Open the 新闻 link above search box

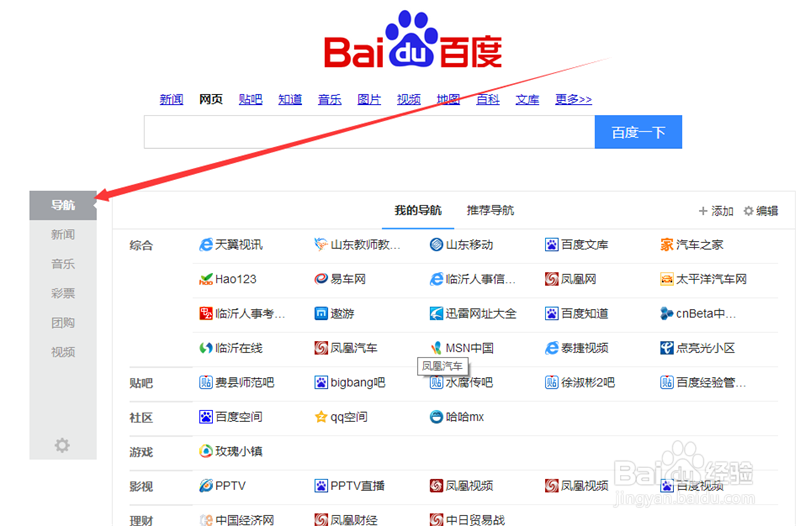171,99
